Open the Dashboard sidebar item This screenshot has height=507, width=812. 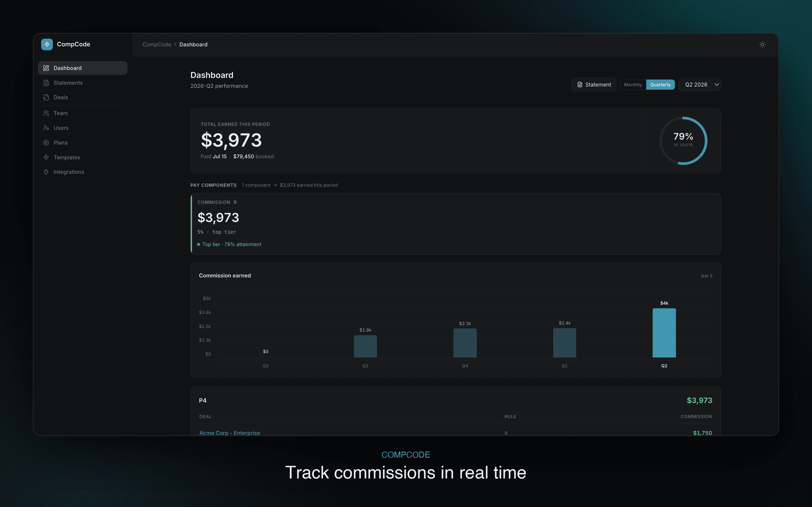click(83, 68)
